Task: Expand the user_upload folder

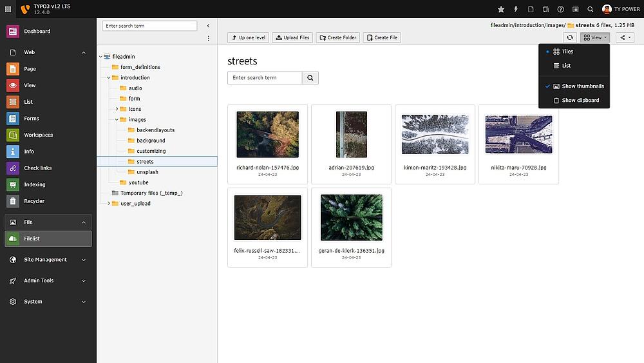Action: click(109, 204)
